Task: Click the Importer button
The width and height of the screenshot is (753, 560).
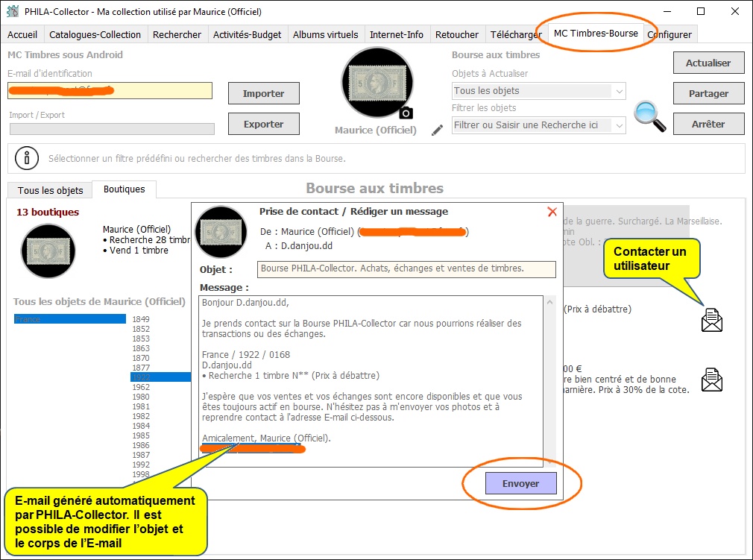Action: [x=264, y=93]
